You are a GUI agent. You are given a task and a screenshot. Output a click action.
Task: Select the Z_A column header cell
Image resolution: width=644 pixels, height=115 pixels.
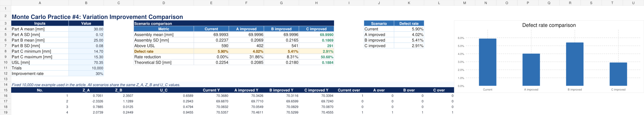86,90
